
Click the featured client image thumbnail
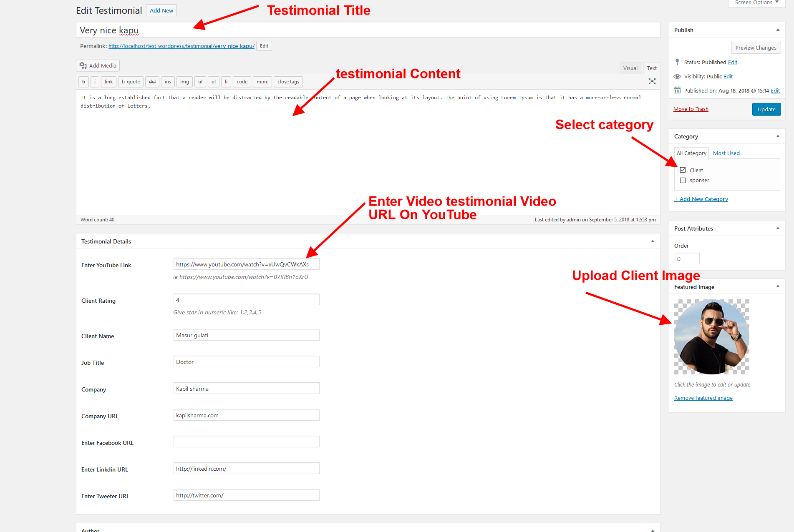(x=712, y=336)
